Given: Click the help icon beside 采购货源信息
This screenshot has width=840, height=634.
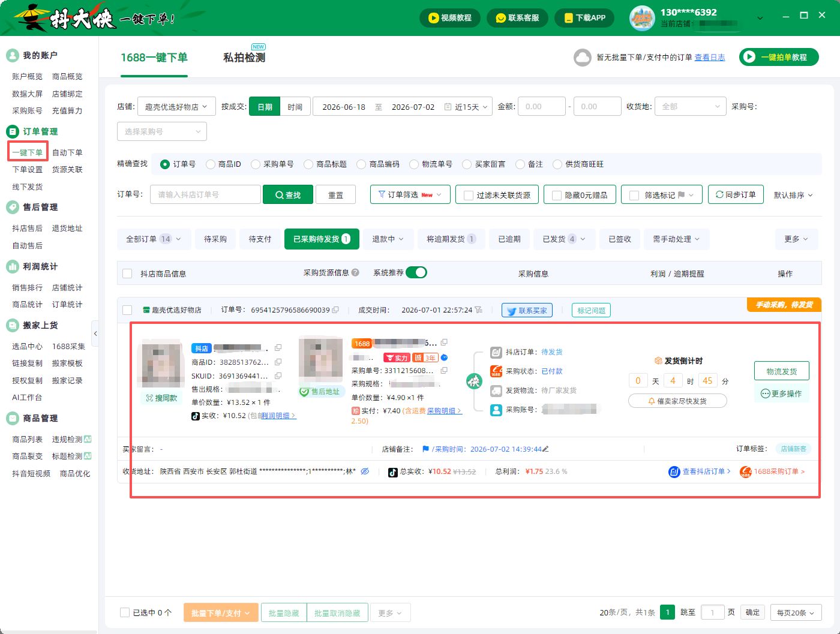Looking at the screenshot, I should click(355, 272).
